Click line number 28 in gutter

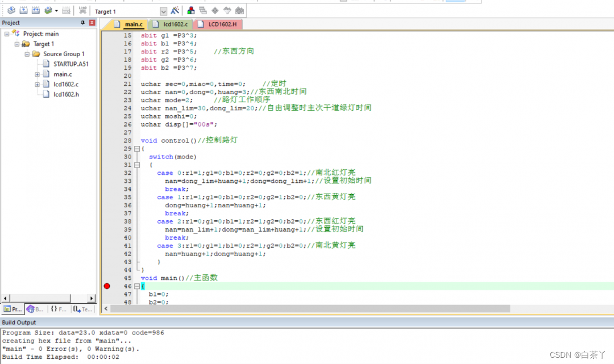[x=128, y=141]
